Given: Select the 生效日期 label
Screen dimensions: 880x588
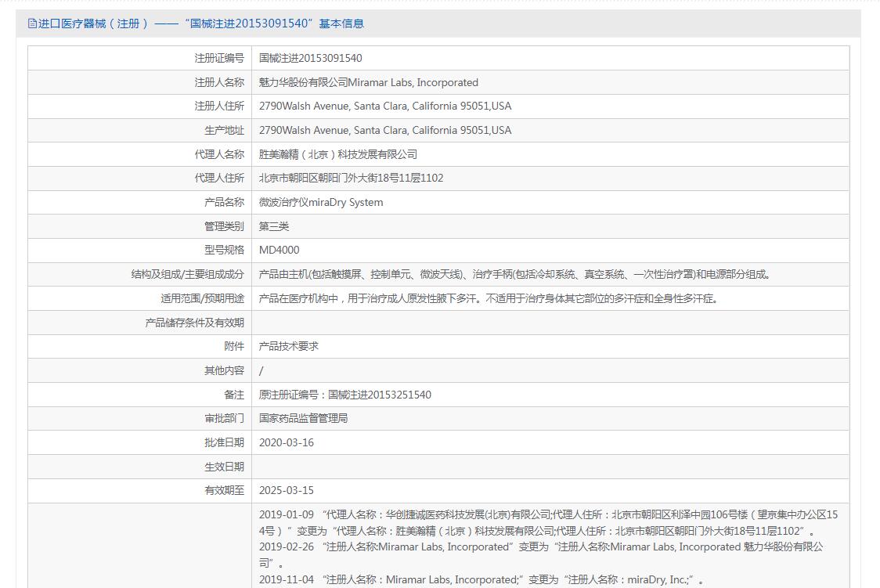Looking at the screenshot, I should 224,466.
